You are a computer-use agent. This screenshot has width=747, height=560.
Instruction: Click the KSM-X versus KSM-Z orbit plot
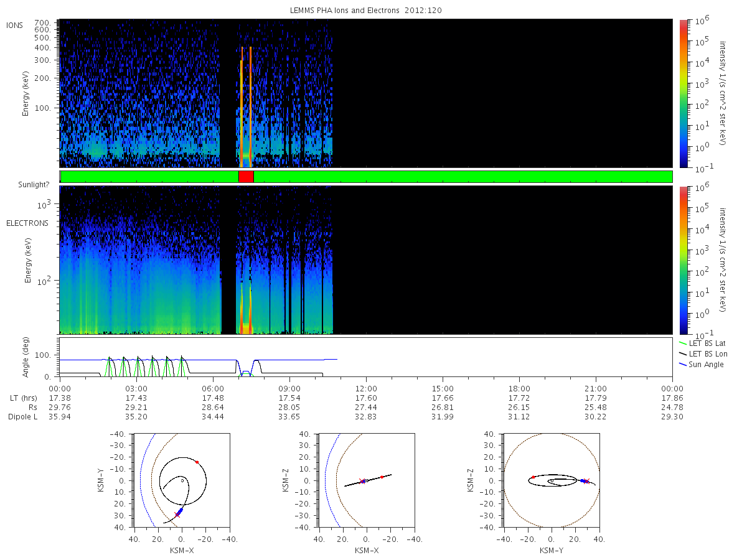point(366,480)
